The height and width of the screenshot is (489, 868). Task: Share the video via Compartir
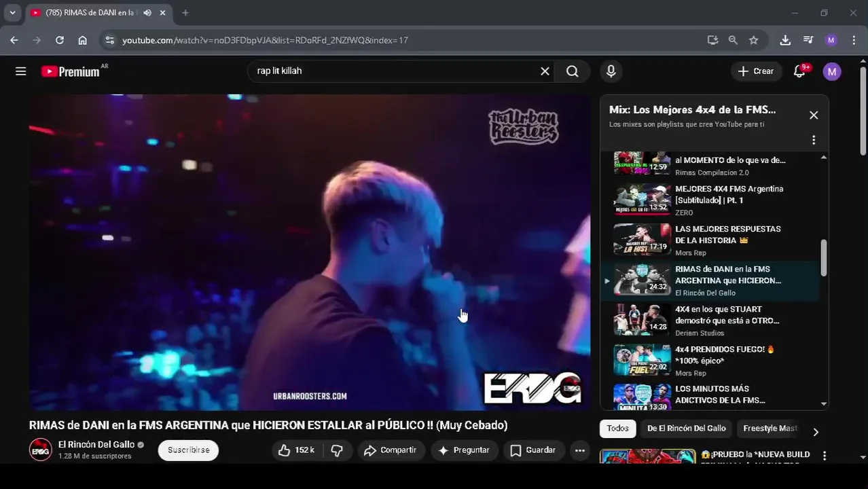click(391, 450)
